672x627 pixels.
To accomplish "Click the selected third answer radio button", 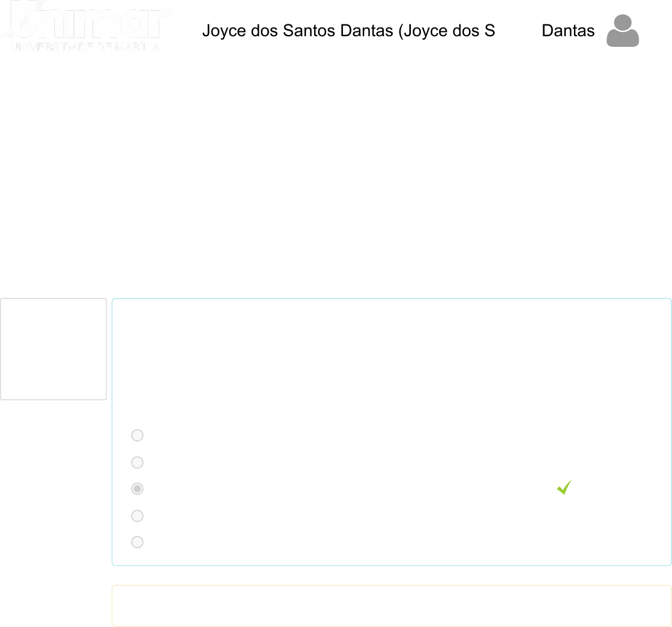I will (x=137, y=489).
